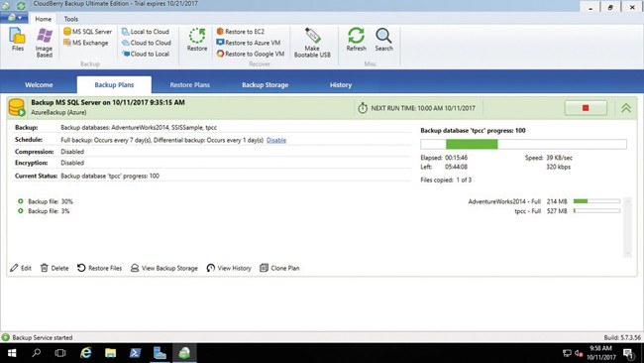Open the notification action center
This screenshot has height=363, width=644.
click(628, 353)
